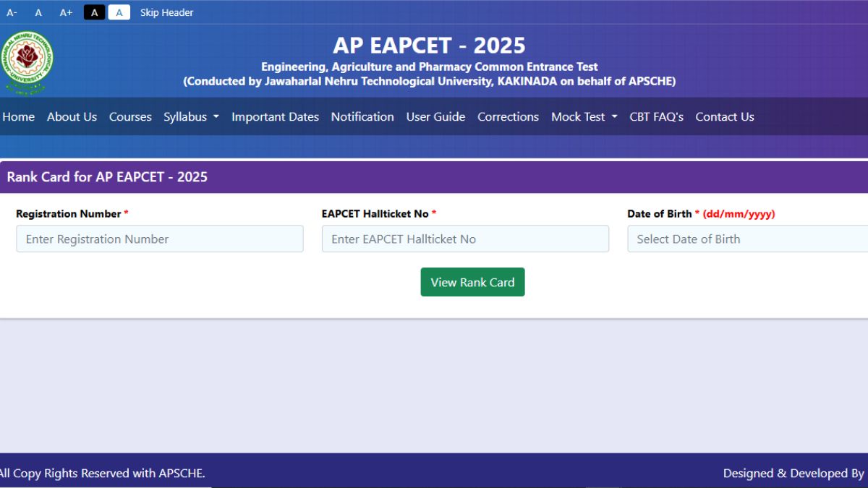
Task: Open the CBT FAQ's page
Action: point(656,116)
